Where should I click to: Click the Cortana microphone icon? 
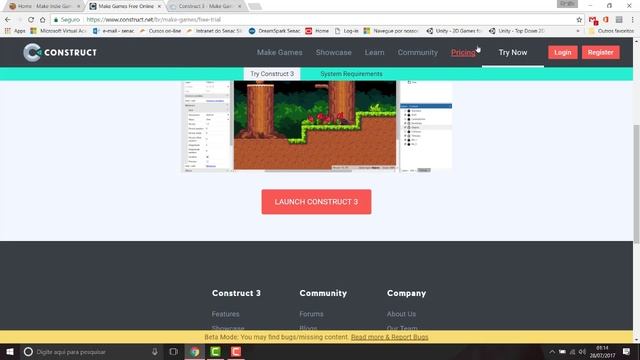coord(155,352)
